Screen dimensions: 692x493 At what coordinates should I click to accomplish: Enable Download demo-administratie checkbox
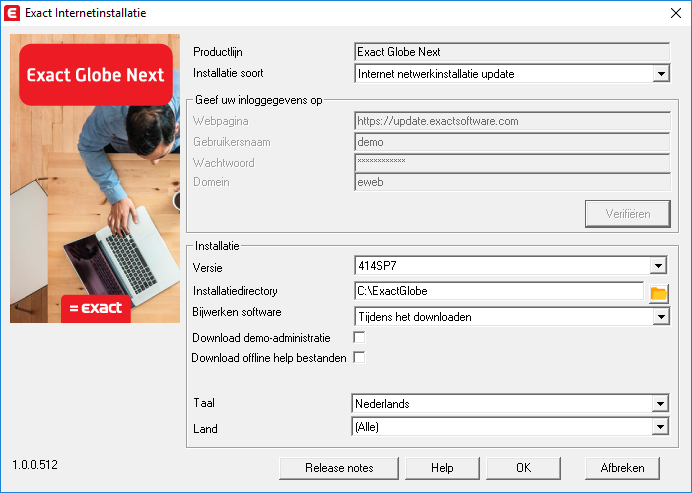[x=359, y=338]
